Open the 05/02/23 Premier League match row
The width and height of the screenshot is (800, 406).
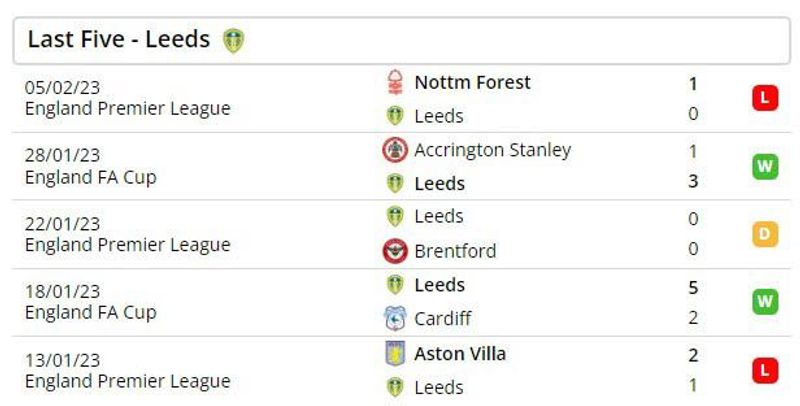pos(402,98)
